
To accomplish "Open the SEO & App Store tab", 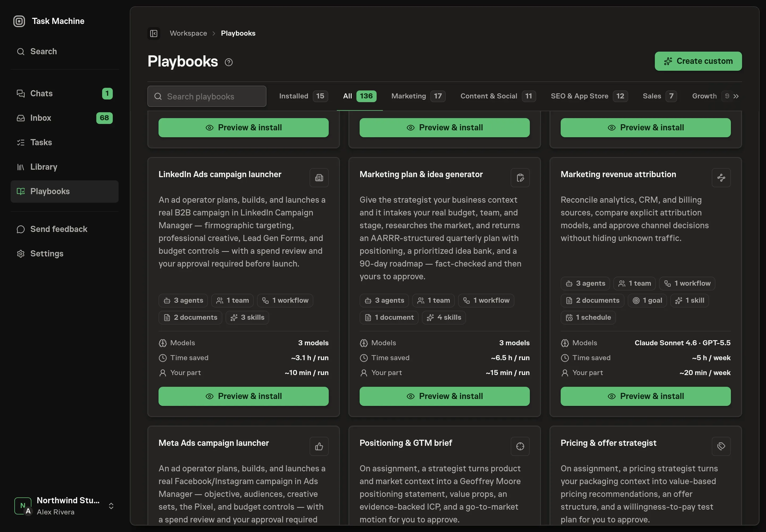I will (589, 96).
